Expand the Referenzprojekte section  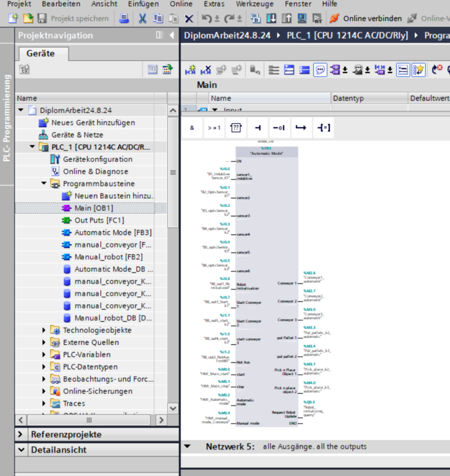(21, 434)
